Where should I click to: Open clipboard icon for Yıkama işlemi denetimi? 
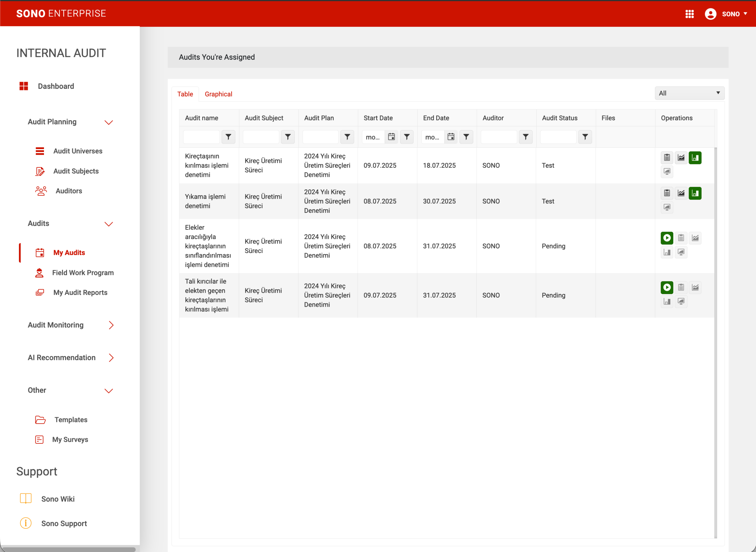click(667, 193)
